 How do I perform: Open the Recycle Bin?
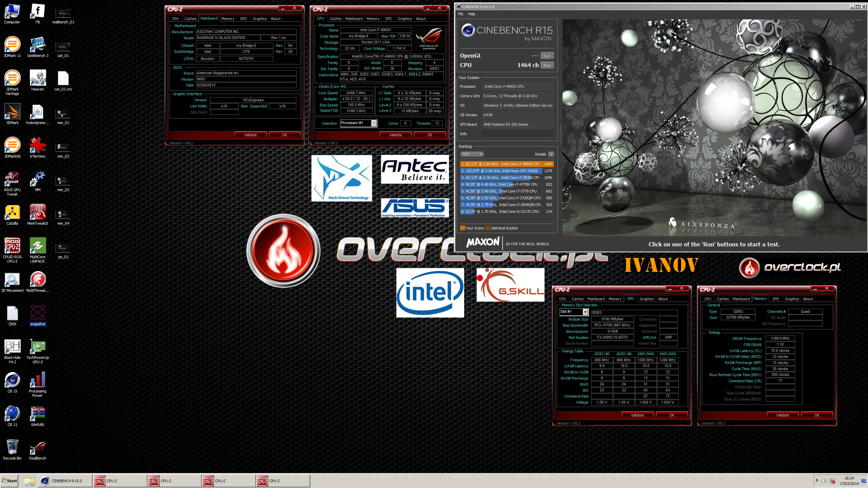point(12,450)
